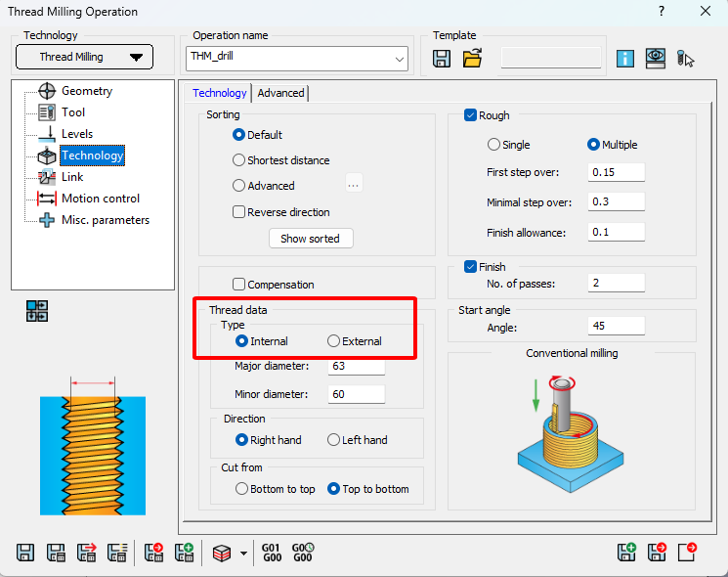Click the Major diameter input field
This screenshot has width=728, height=577.
coord(357,367)
